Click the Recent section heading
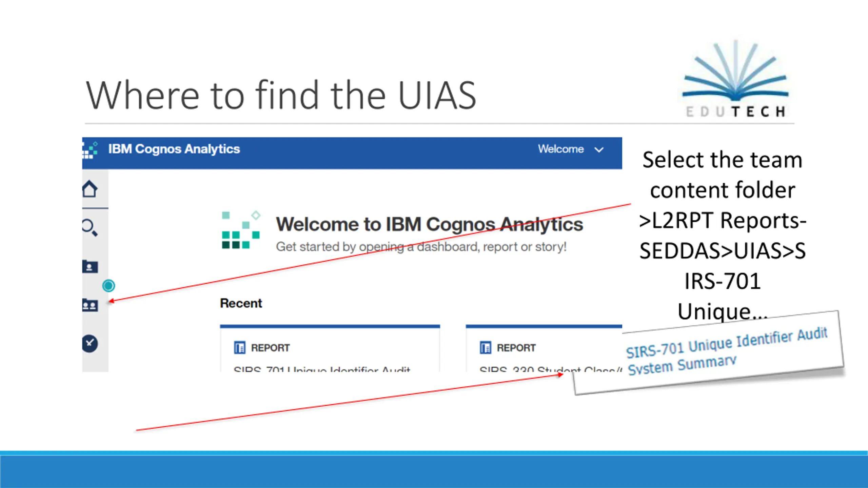This screenshot has height=488, width=868. tap(241, 303)
